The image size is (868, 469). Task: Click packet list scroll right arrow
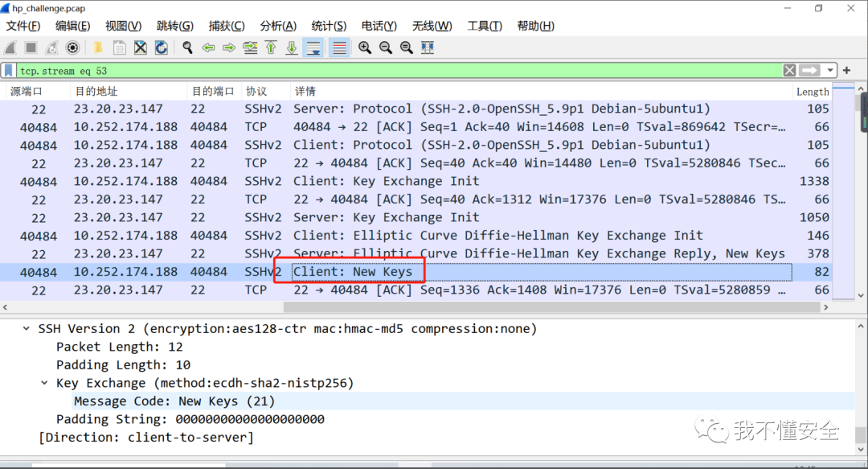[x=826, y=307]
